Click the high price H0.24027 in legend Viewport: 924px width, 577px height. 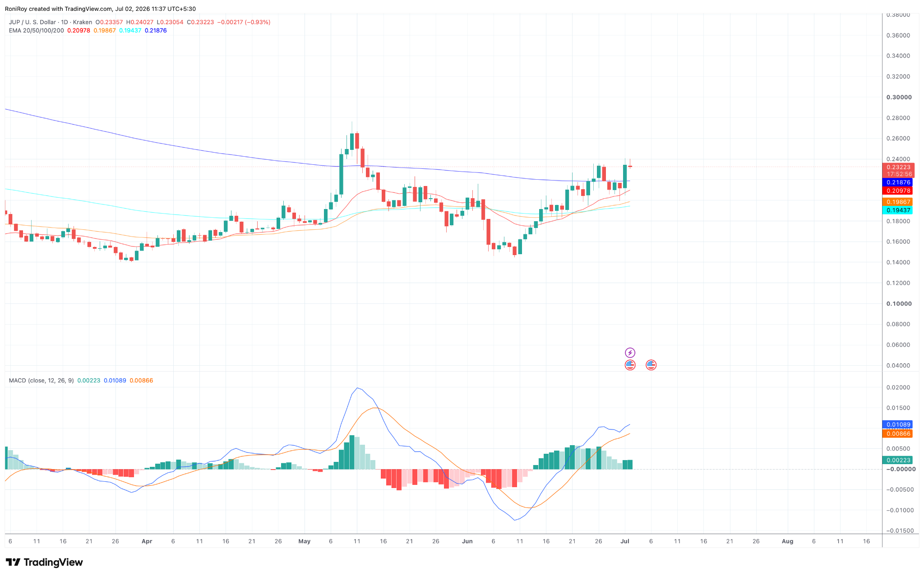140,22
